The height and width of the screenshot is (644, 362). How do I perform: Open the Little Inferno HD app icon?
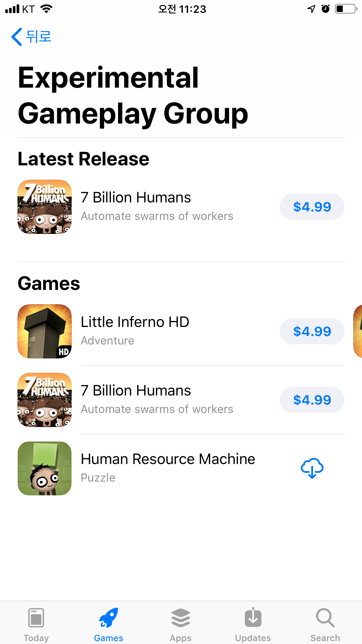click(45, 331)
